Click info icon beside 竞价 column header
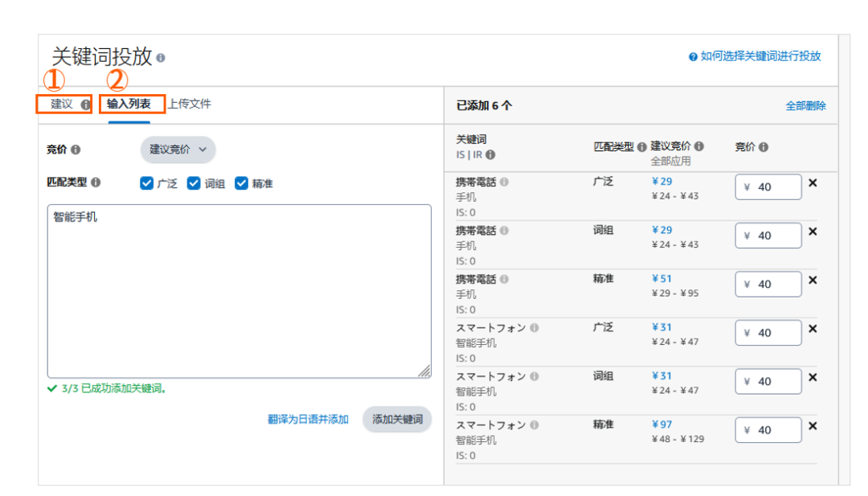 point(764,146)
